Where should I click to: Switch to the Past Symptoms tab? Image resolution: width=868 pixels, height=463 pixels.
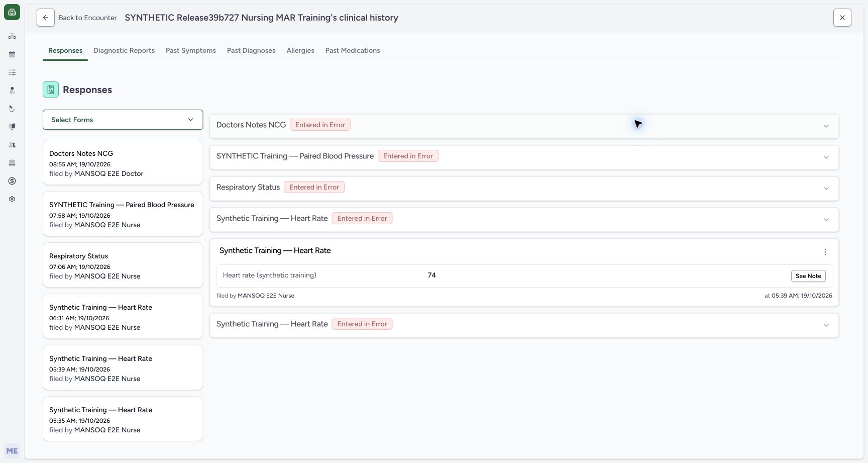coord(191,51)
